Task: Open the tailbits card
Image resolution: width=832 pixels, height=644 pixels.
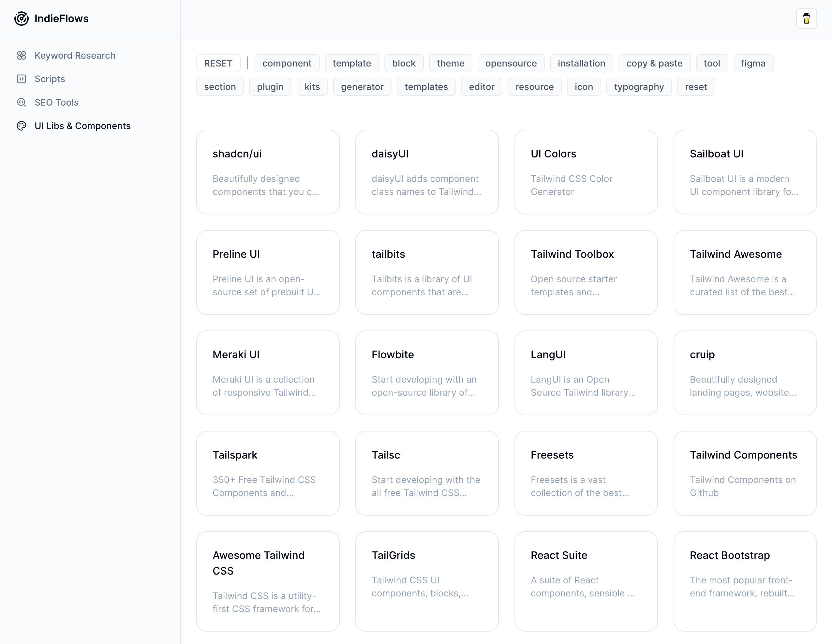Action: click(x=427, y=272)
